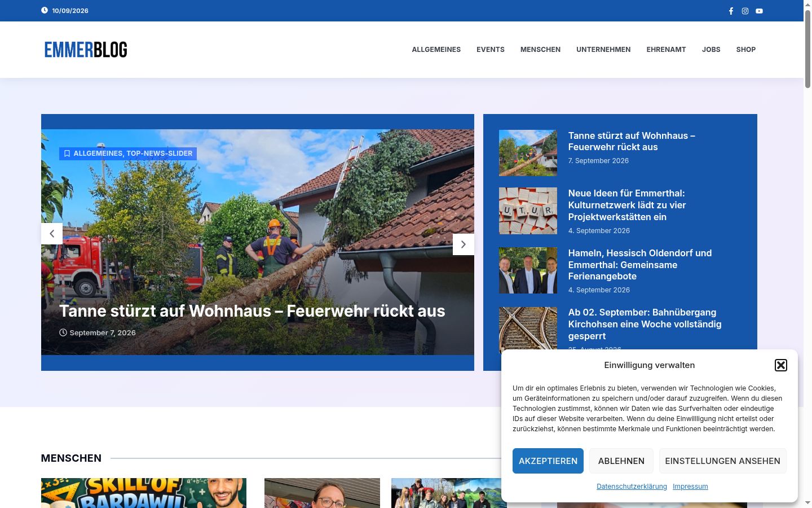
Task: Click the Menschen section heading
Action: pos(71,458)
